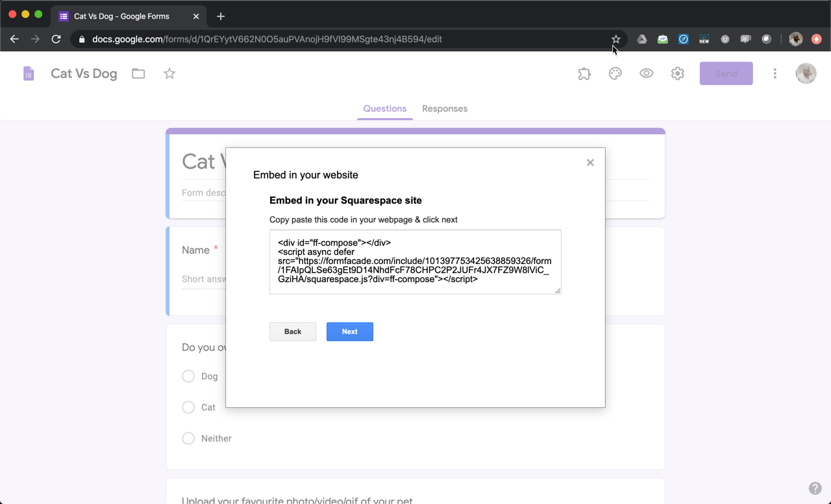Open Add-ons via the puzzle piece icon

pyautogui.click(x=584, y=73)
